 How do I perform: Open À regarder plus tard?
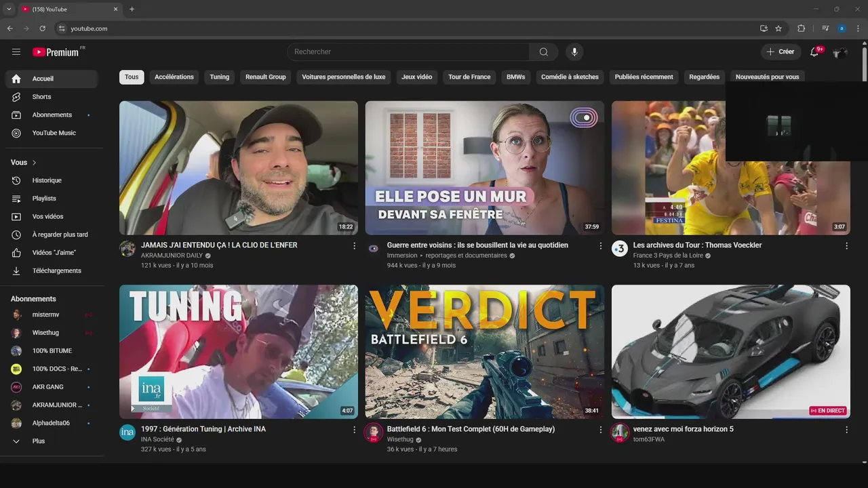(52, 235)
